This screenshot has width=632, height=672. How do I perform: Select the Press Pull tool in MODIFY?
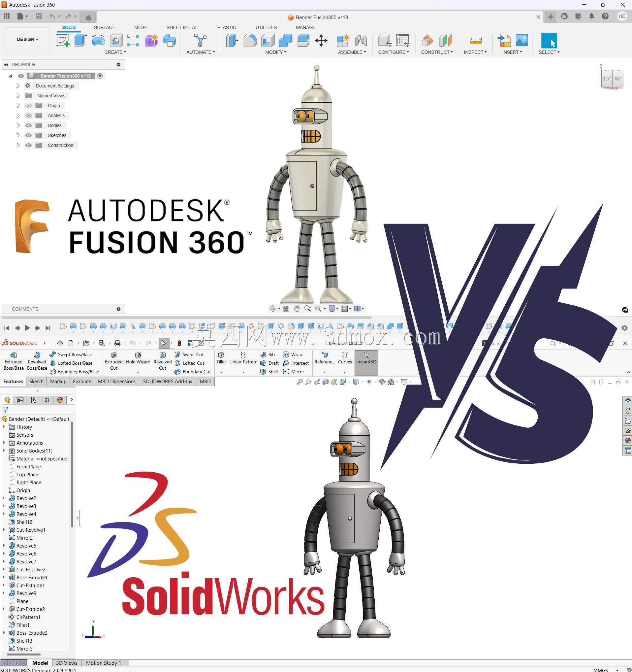[x=232, y=41]
